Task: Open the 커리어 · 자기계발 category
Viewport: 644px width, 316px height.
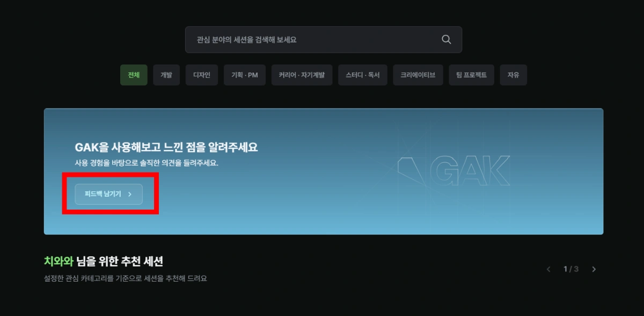Action: [302, 75]
